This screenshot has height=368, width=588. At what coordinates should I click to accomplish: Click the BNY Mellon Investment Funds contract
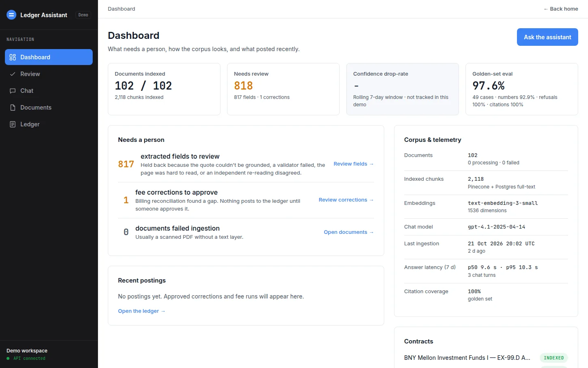467,358
